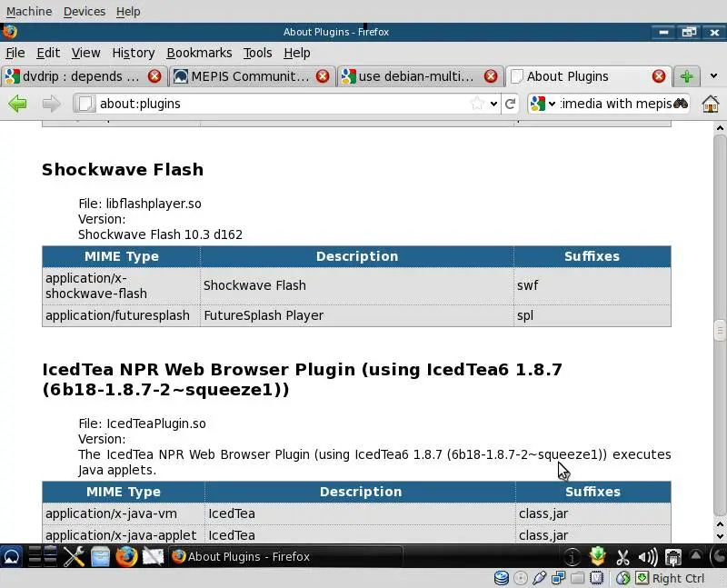The width and height of the screenshot is (727, 588).
Task: Click the page scrollbar down arrow
Action: [x=720, y=536]
